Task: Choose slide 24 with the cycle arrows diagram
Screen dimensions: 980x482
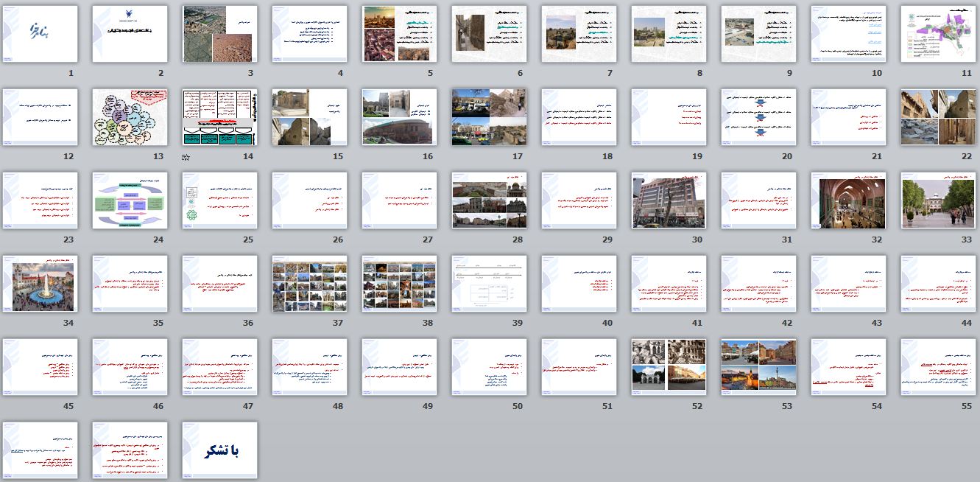Action: 130,200
